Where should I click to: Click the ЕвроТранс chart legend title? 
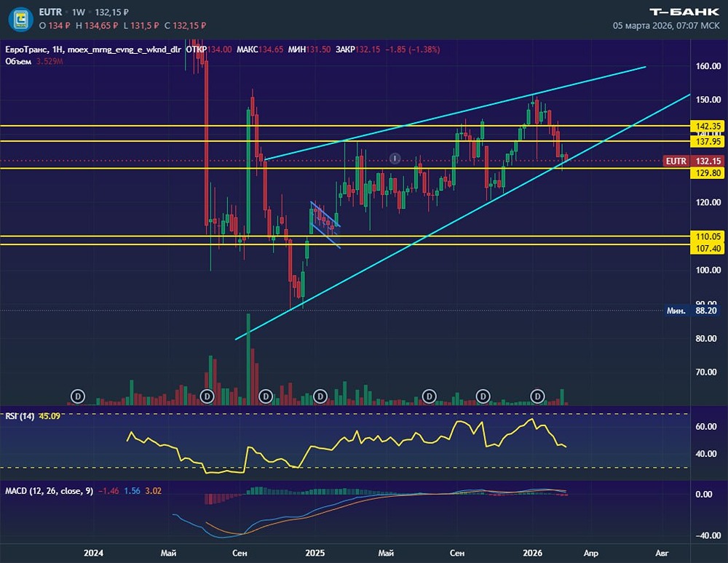[93, 49]
